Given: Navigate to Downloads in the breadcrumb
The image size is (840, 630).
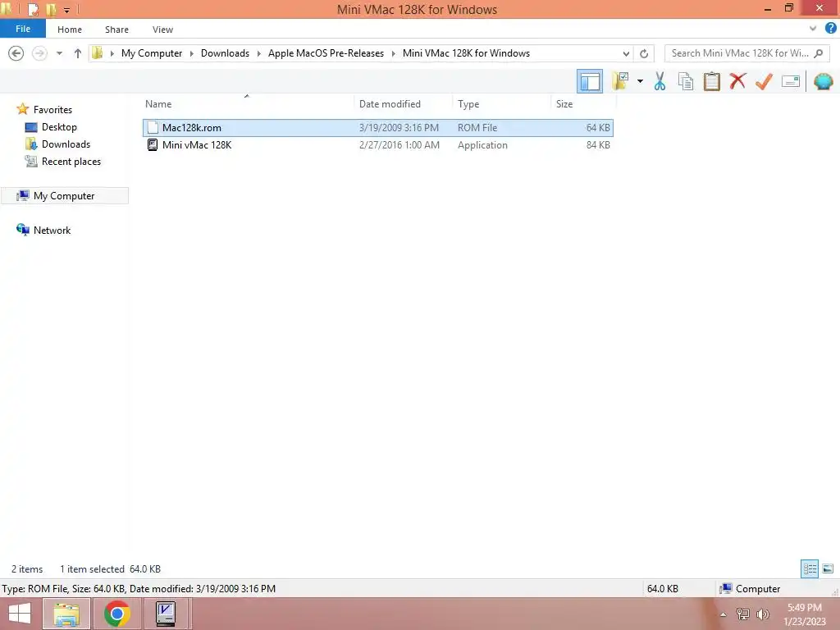Looking at the screenshot, I should point(225,53).
